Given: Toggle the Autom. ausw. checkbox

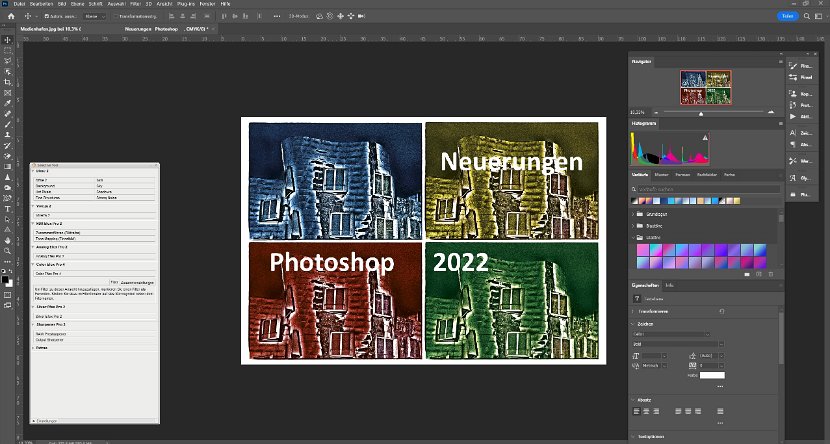Looking at the screenshot, I should pos(47,16).
